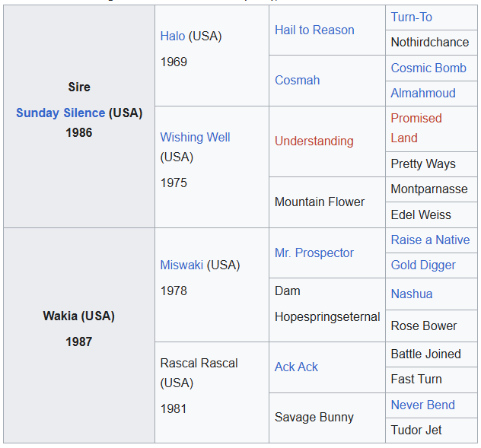Click the year 1986 under Sunday Silence

click(79, 133)
